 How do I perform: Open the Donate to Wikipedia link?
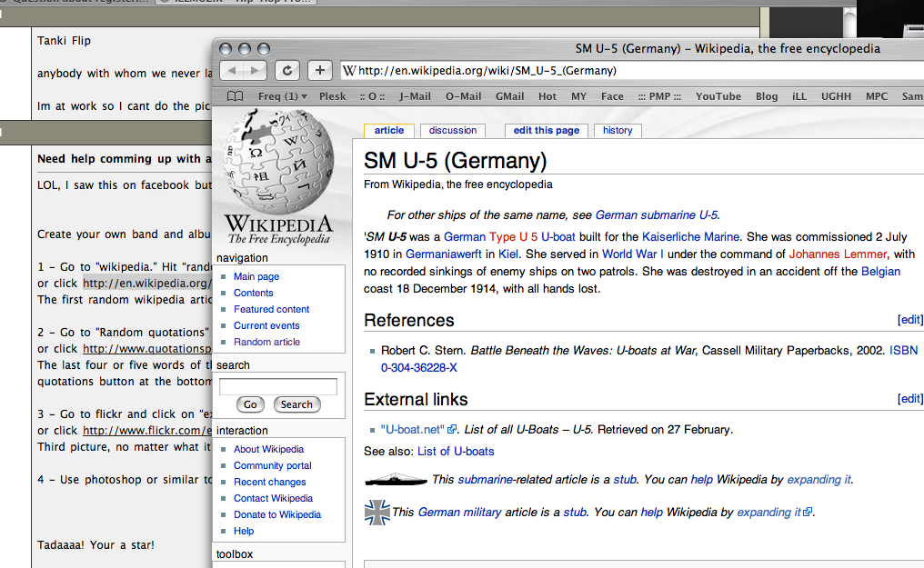(277, 515)
